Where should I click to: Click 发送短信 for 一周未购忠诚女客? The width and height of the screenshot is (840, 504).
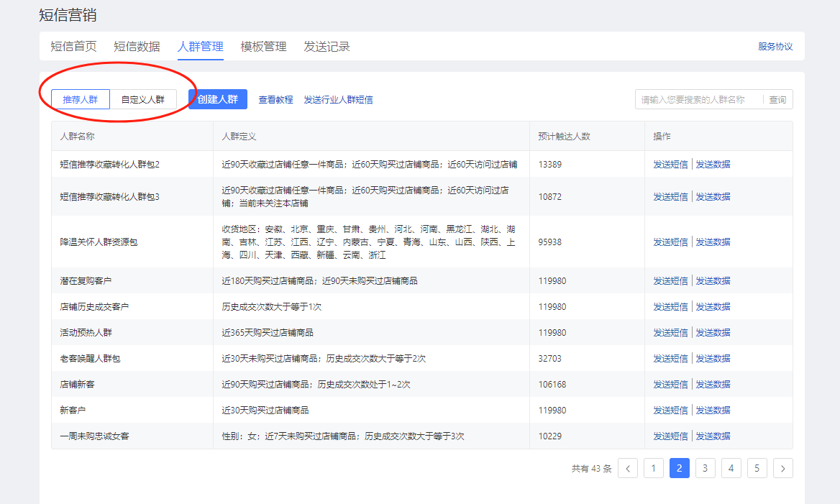click(670, 436)
